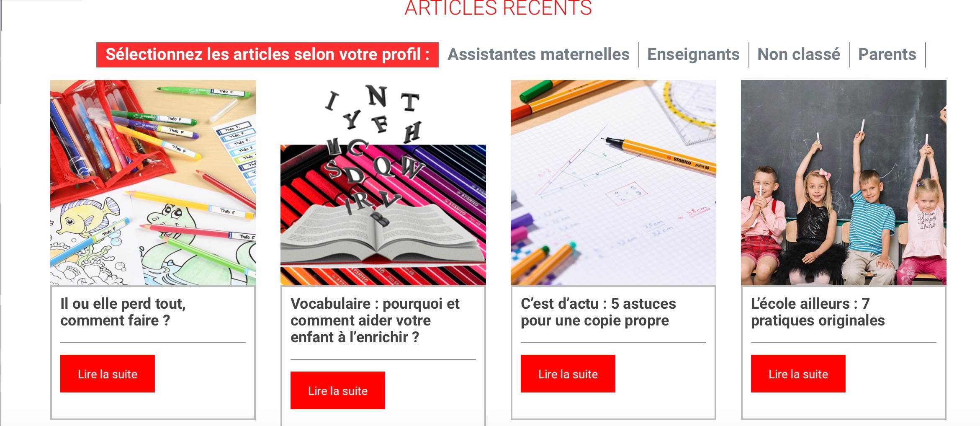Choose the Non classé category

coord(799,54)
